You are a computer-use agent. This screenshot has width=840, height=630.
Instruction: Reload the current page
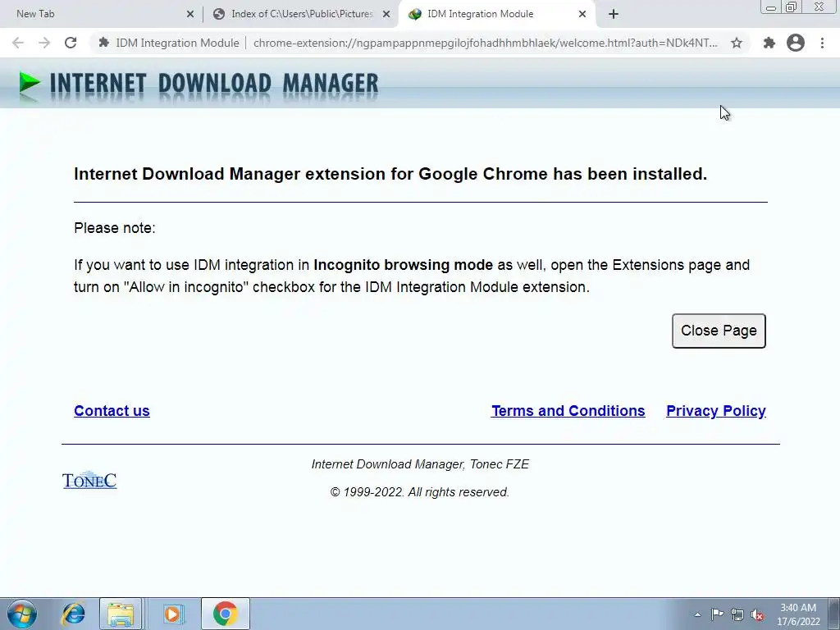tap(71, 43)
